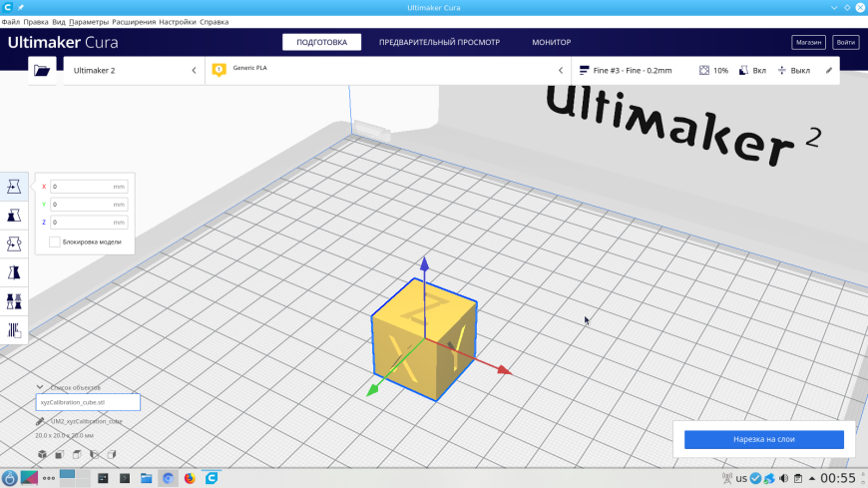Open the terminal from the taskbar
The height and width of the screenshot is (488, 868).
[125, 478]
